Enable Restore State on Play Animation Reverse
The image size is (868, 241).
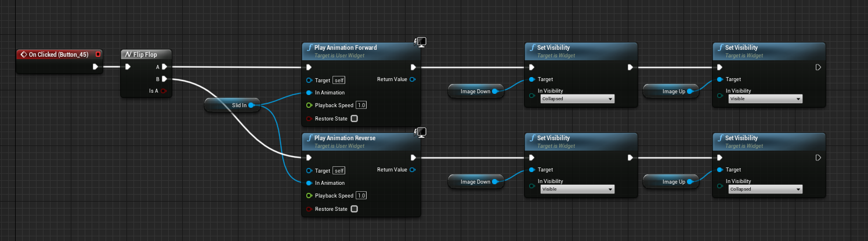pos(354,209)
